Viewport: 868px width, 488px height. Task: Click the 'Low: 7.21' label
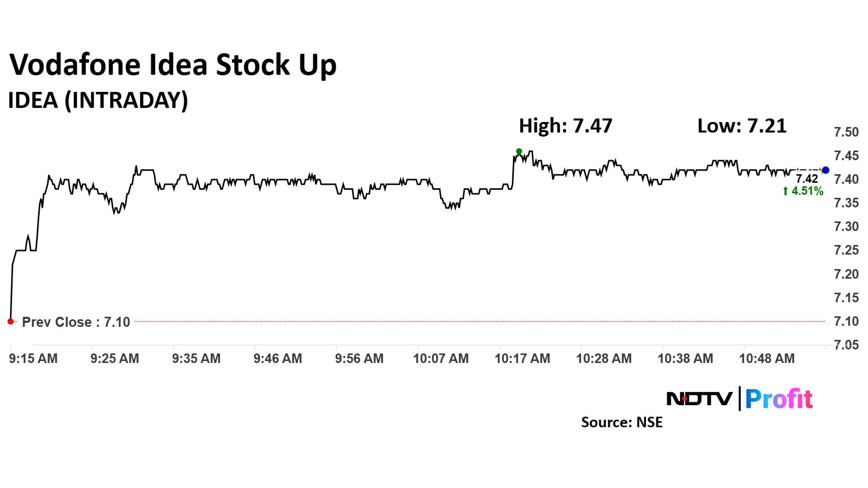pyautogui.click(x=741, y=126)
